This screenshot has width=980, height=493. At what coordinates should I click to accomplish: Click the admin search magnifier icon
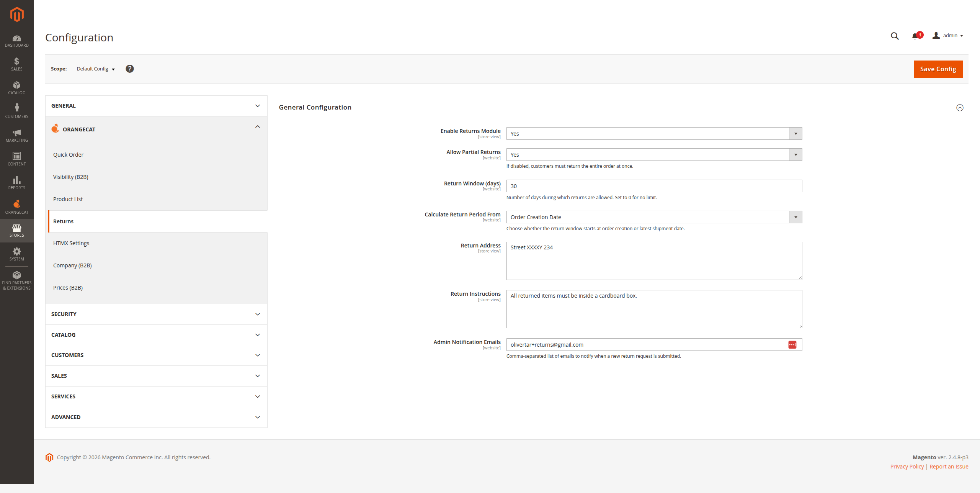(x=894, y=36)
